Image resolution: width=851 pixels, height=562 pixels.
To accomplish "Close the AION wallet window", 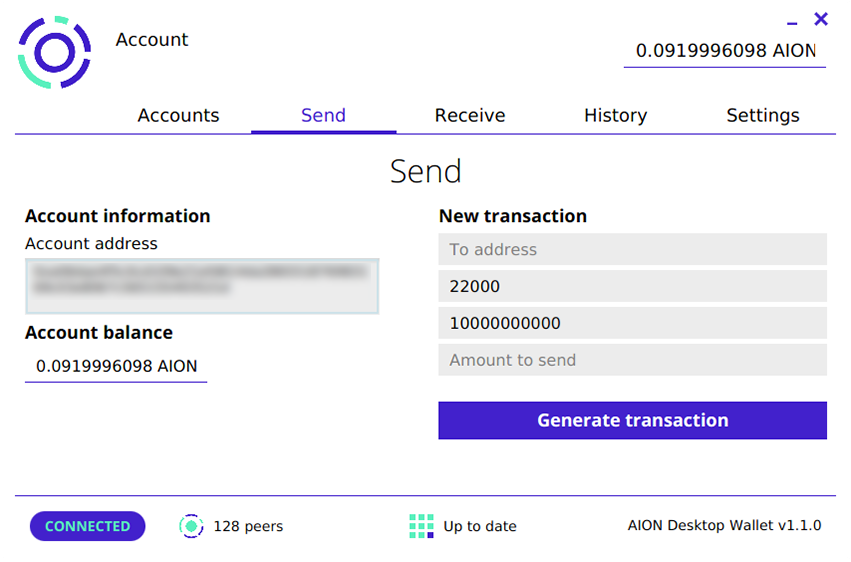I will coord(821,19).
